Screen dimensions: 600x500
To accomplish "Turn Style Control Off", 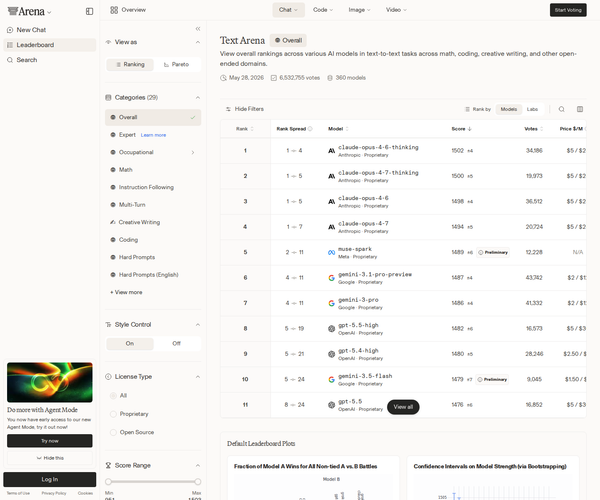I will tap(176, 344).
